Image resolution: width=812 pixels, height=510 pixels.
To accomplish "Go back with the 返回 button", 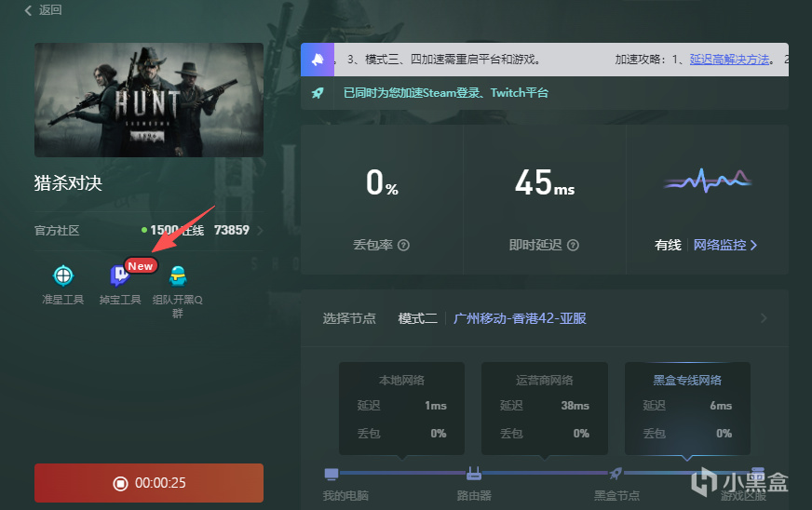I will [43, 10].
